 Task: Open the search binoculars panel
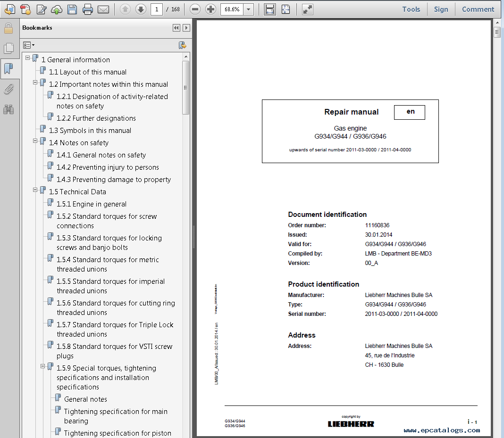tap(8, 109)
